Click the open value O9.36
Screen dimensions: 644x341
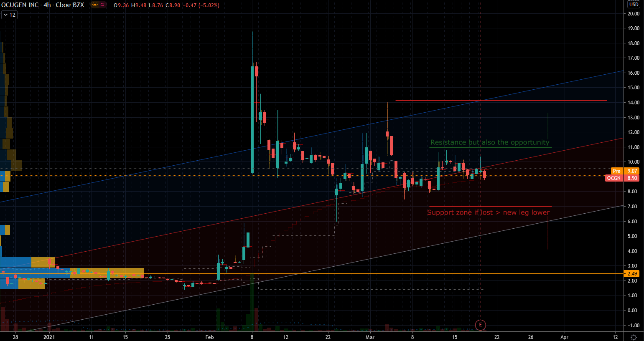[121, 5]
